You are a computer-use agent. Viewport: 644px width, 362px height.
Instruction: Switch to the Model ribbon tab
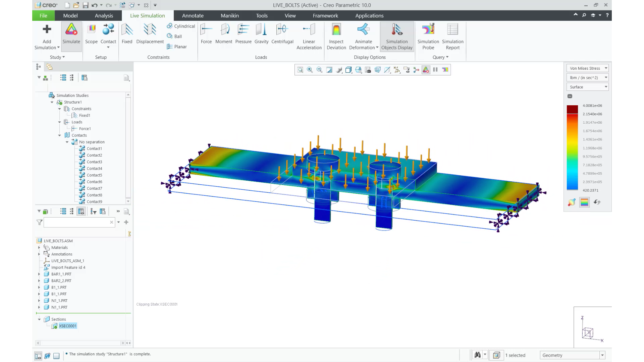[x=70, y=16]
